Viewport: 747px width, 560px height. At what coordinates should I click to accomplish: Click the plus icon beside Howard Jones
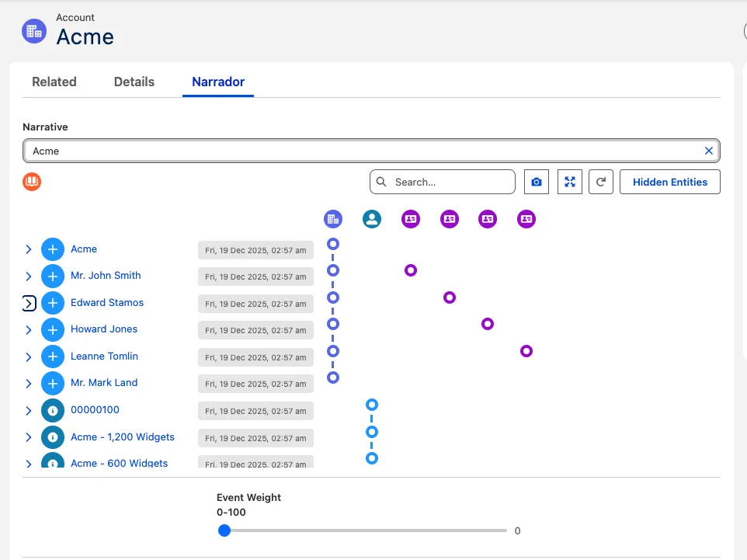(53, 329)
